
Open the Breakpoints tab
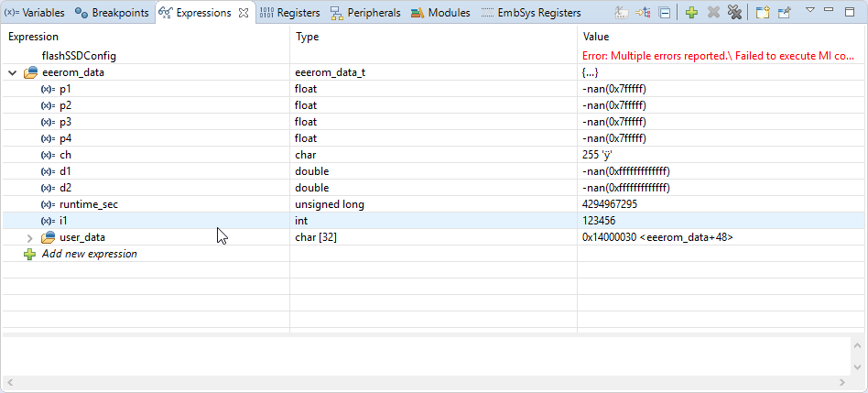[x=114, y=13]
